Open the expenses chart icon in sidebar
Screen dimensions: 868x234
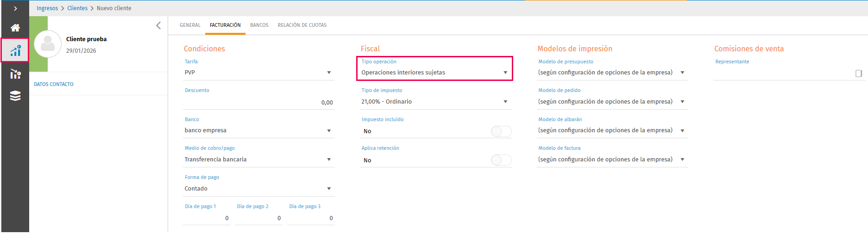pyautogui.click(x=15, y=74)
